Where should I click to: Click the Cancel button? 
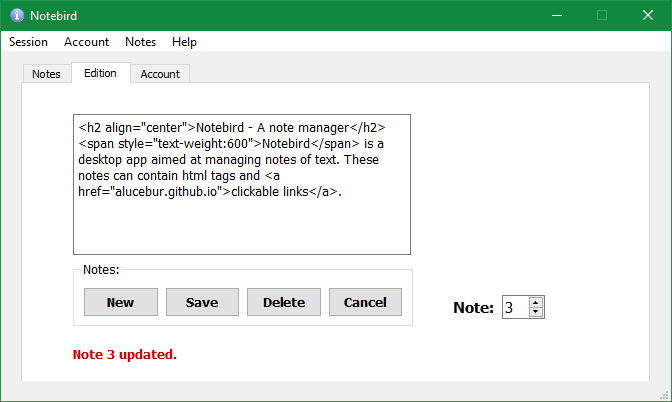365,302
